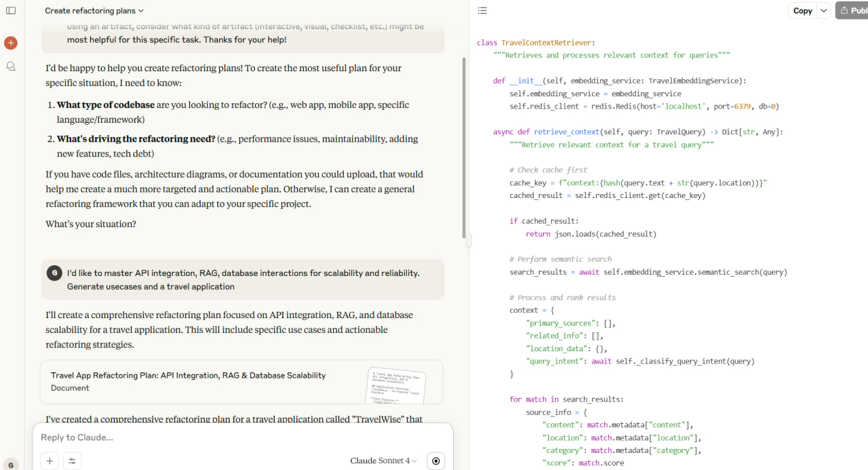This screenshot has height=470, width=868.
Task: Open the search and tools settings icon
Action: click(x=72, y=461)
